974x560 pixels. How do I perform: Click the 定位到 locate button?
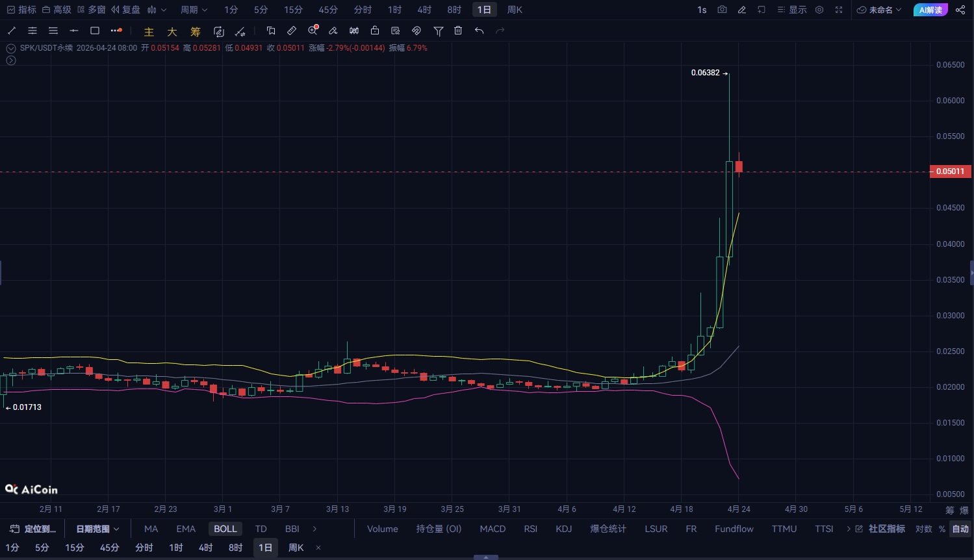pyautogui.click(x=33, y=529)
